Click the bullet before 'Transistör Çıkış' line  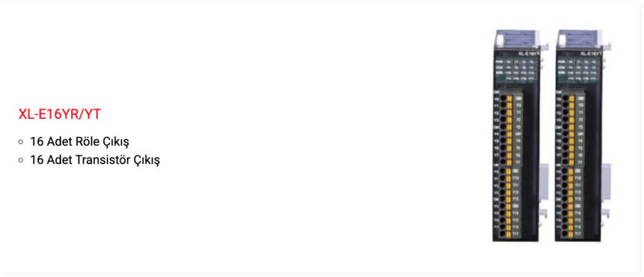point(21,160)
